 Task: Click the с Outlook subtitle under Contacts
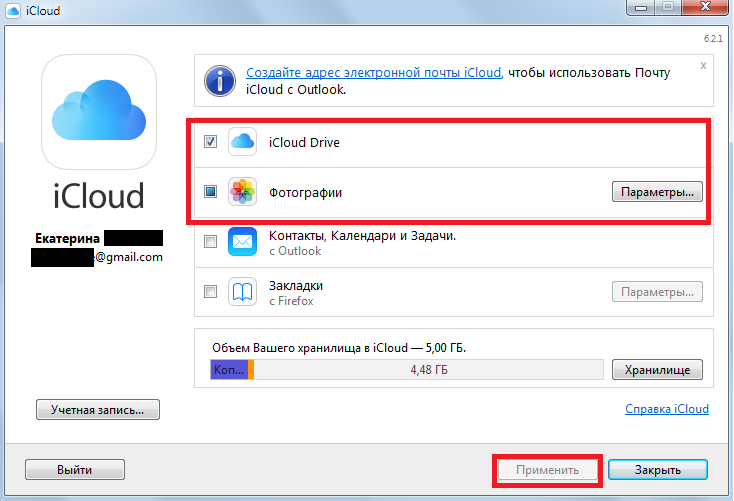(x=295, y=251)
